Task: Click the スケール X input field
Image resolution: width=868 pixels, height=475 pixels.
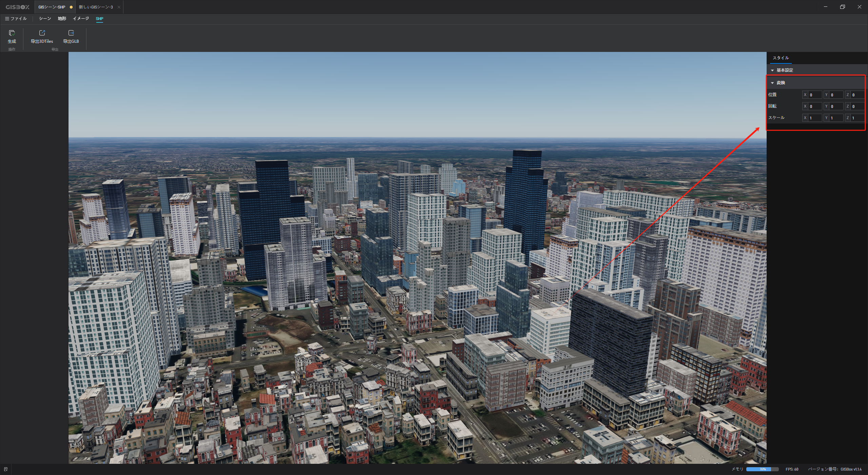Action: pyautogui.click(x=815, y=118)
